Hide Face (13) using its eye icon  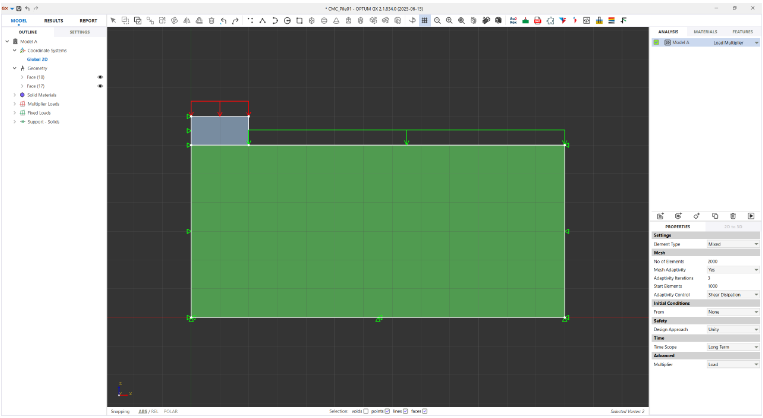click(x=100, y=77)
